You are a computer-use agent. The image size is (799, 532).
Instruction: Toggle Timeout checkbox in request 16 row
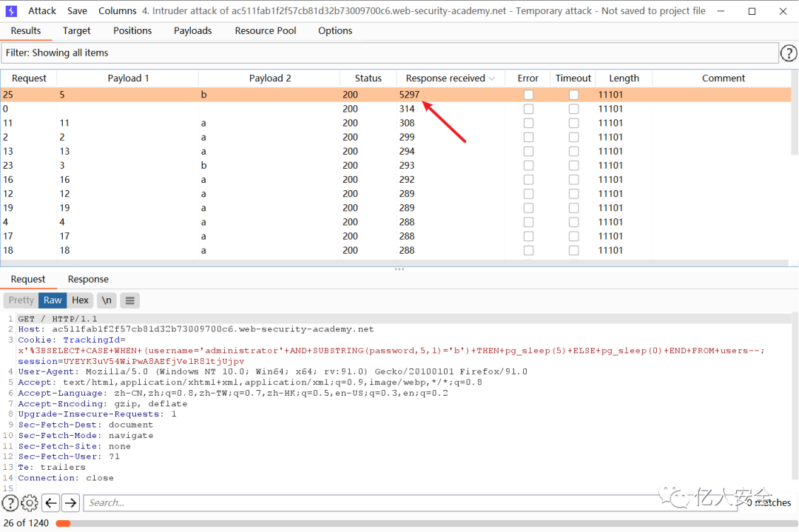pyautogui.click(x=574, y=180)
